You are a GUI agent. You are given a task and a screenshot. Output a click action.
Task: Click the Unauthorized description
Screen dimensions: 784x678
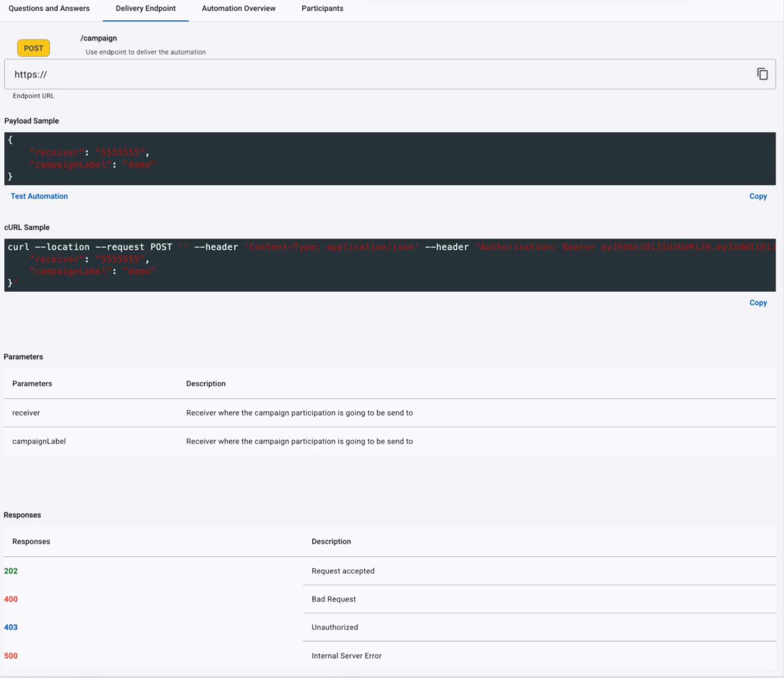pos(334,628)
